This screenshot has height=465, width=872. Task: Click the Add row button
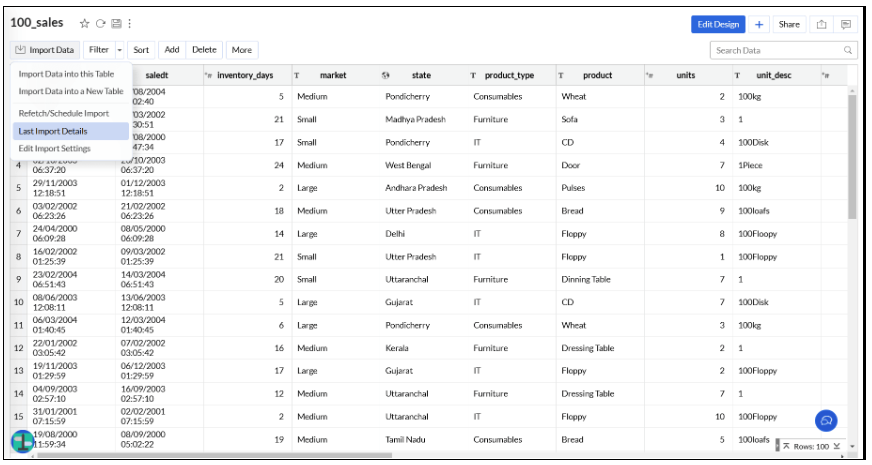(172, 50)
